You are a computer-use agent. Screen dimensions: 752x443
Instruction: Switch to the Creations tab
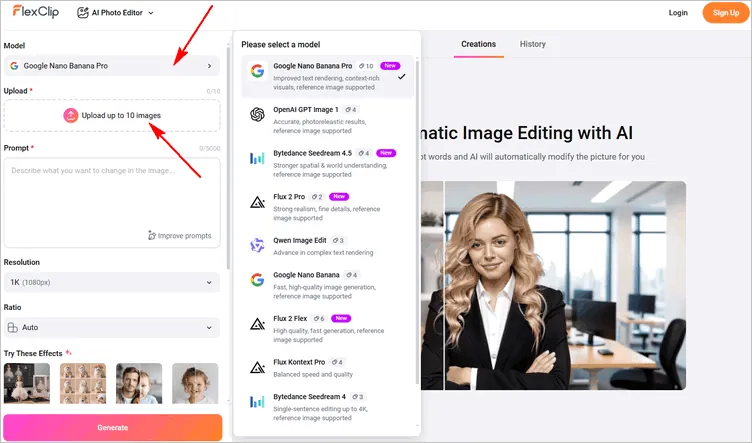[x=478, y=44]
